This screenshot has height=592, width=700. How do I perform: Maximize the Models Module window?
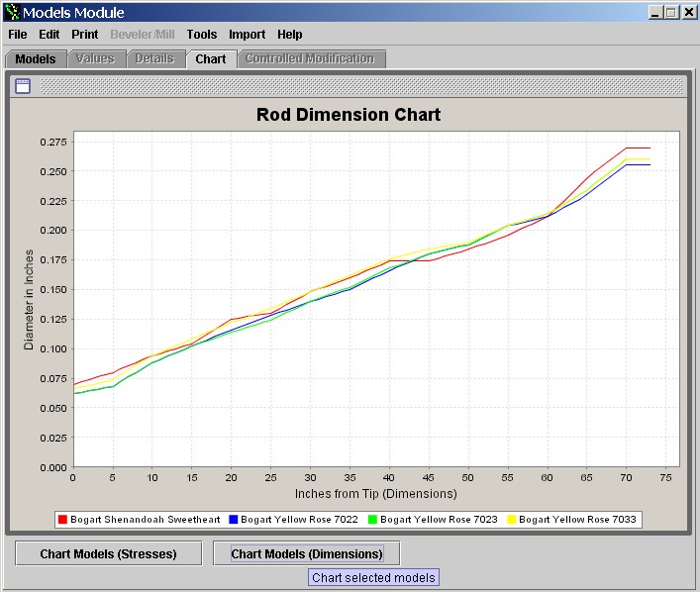pyautogui.click(x=670, y=12)
